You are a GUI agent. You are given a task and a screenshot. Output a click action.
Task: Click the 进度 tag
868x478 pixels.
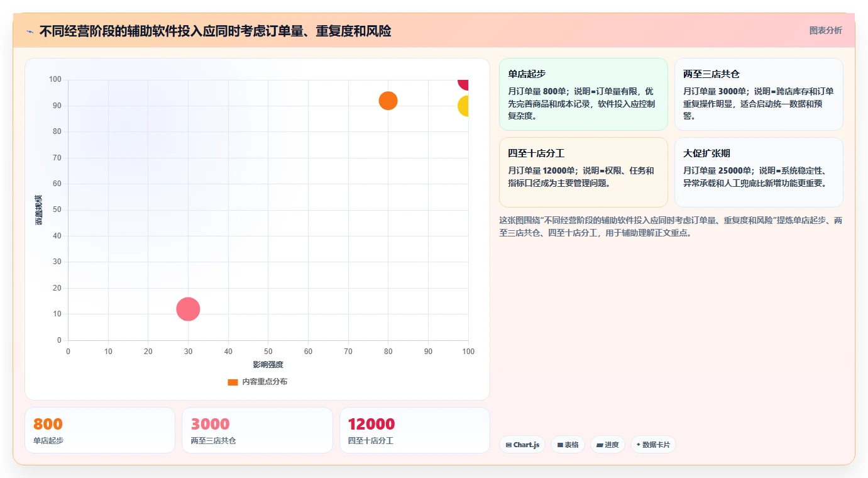608,445
